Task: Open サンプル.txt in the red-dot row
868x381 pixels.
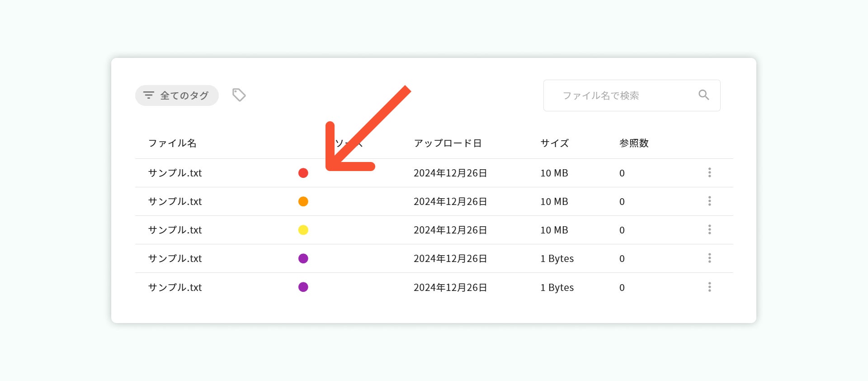Action: [175, 173]
